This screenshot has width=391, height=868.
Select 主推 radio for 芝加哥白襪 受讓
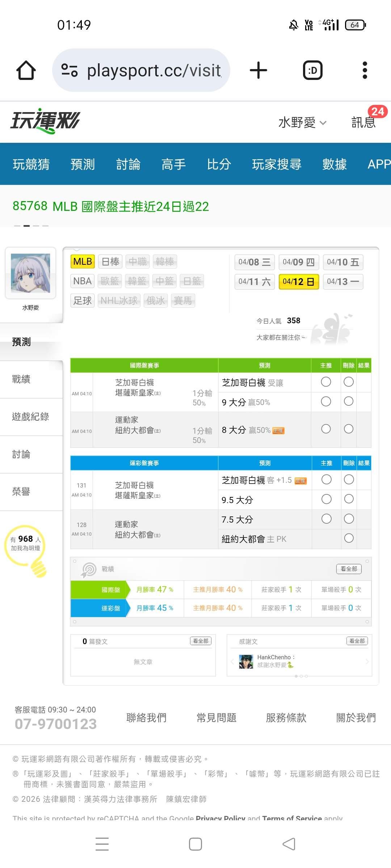pyautogui.click(x=326, y=382)
